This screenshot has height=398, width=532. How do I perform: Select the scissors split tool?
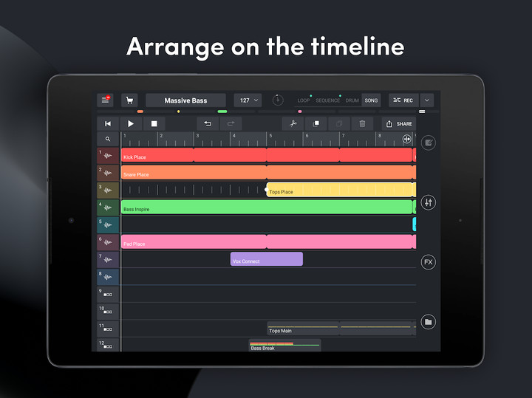(x=293, y=124)
